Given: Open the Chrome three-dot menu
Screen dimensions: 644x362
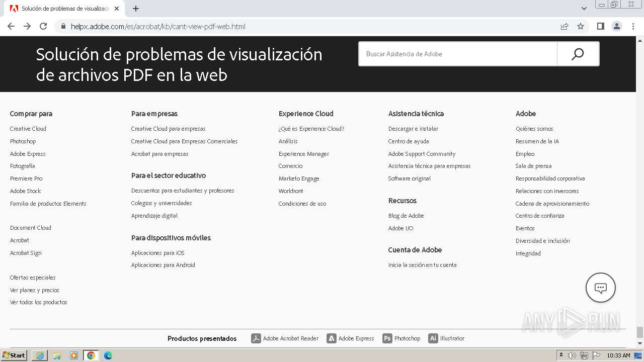Looking at the screenshot, I should (x=633, y=26).
